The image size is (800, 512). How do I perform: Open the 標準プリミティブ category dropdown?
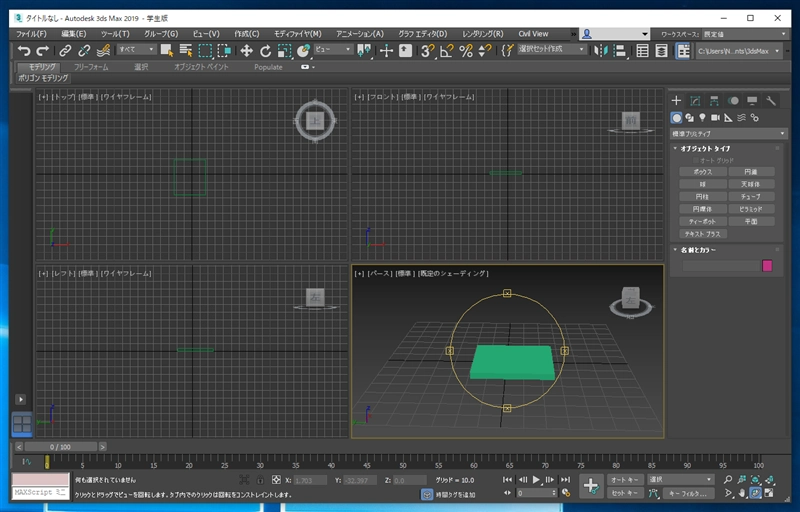[728, 134]
